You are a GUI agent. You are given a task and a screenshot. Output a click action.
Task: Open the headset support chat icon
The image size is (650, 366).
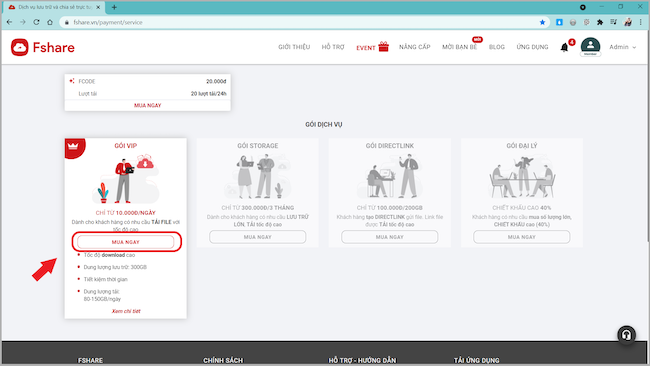pos(626,334)
